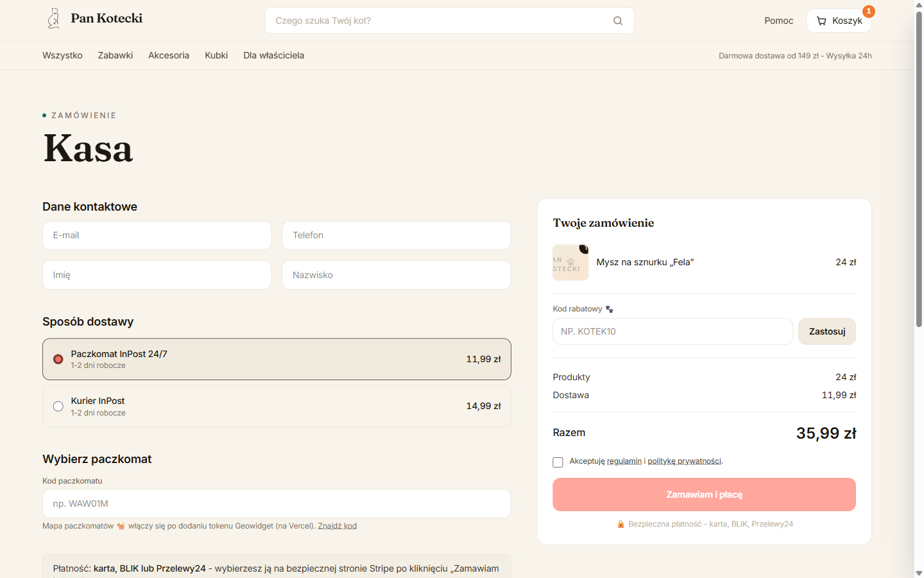This screenshot has height=578, width=924.
Task: Click the paw icon next to Kod rabatowy
Action: tap(610, 309)
